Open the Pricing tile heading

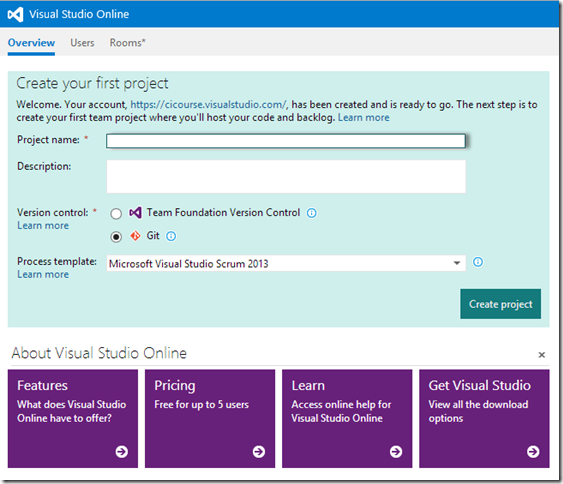tap(175, 386)
